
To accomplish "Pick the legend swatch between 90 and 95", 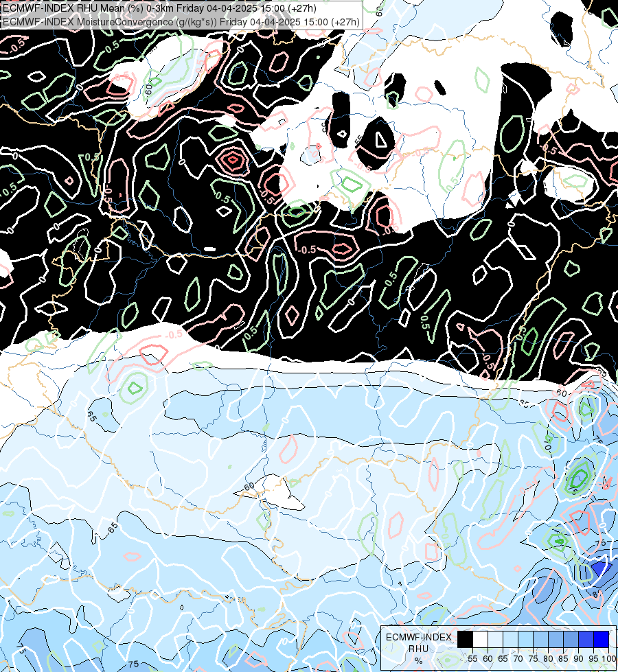I will tap(586, 639).
